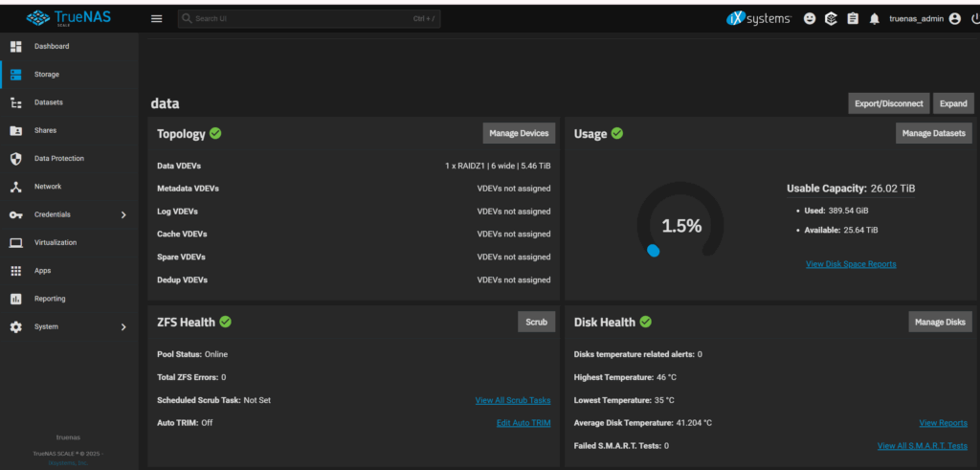Click the power icon in top bar
The height and width of the screenshot is (470, 980).
click(974, 18)
